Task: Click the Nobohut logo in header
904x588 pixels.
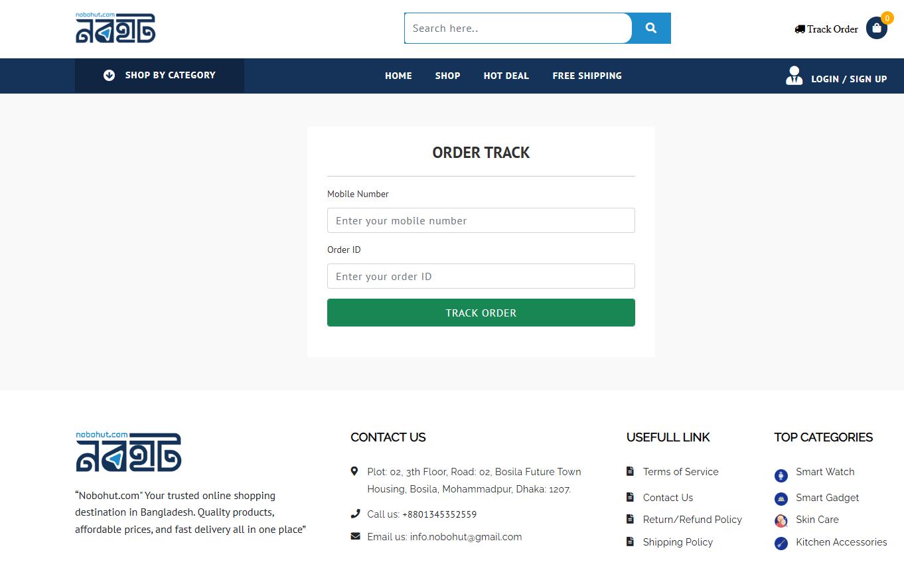Action: click(x=115, y=28)
